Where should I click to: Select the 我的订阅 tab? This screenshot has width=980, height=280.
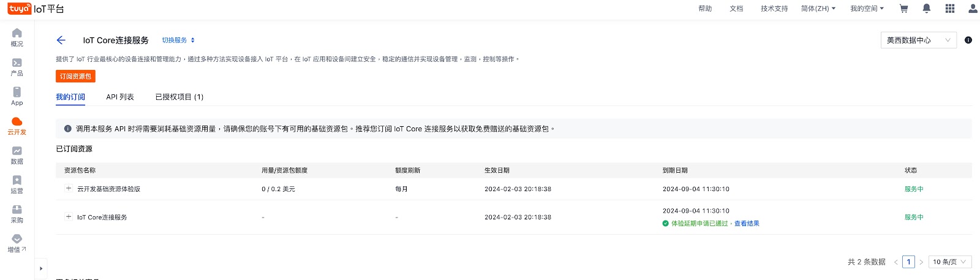[x=70, y=97]
